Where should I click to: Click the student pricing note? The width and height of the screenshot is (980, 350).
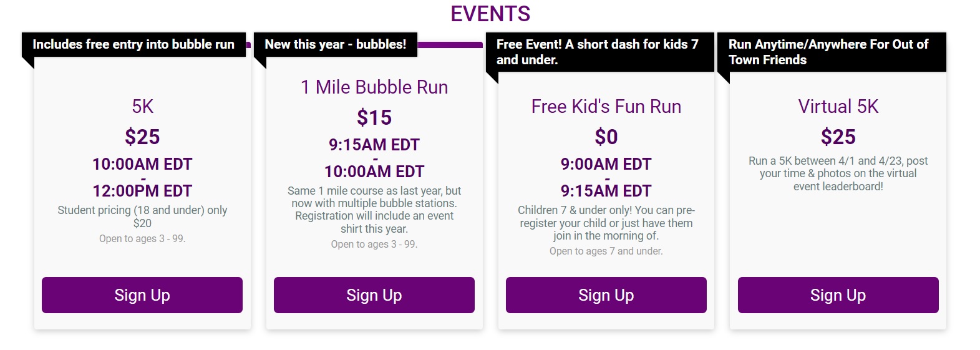point(142,216)
